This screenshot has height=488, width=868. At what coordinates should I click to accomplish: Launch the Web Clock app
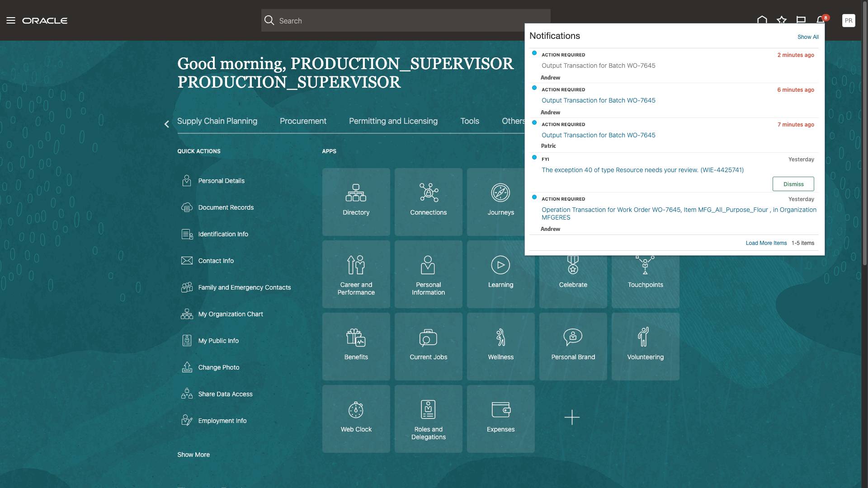click(x=356, y=418)
